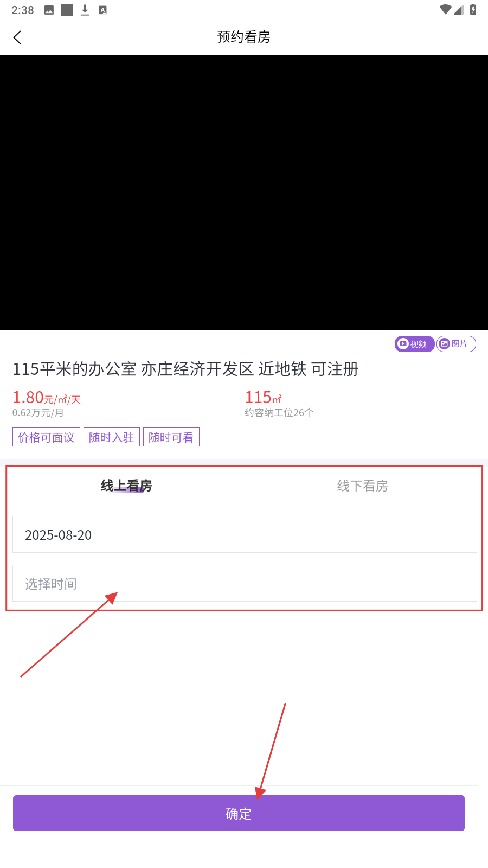
Task: Tap the keyboard 'A' status bar icon
Action: tap(102, 10)
